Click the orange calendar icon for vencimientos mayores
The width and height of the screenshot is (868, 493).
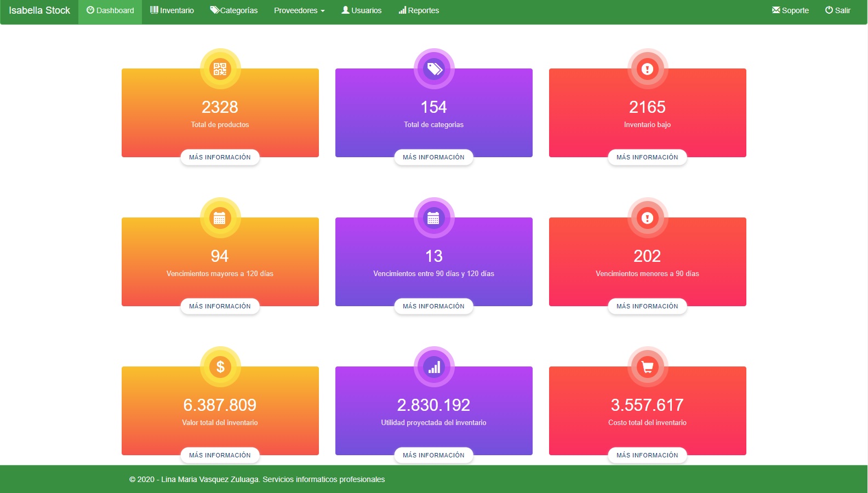tap(220, 218)
